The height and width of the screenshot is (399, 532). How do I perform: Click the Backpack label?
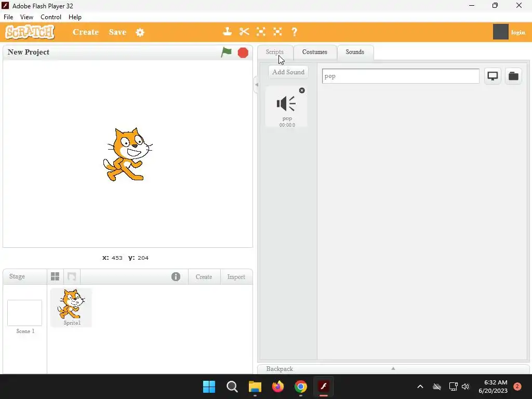click(x=280, y=369)
